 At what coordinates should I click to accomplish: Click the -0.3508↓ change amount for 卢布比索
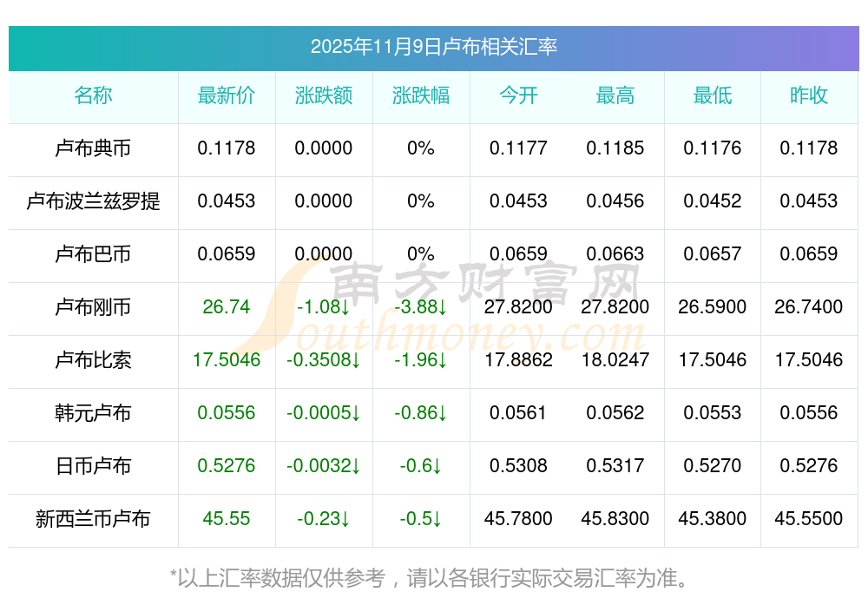[x=324, y=360]
